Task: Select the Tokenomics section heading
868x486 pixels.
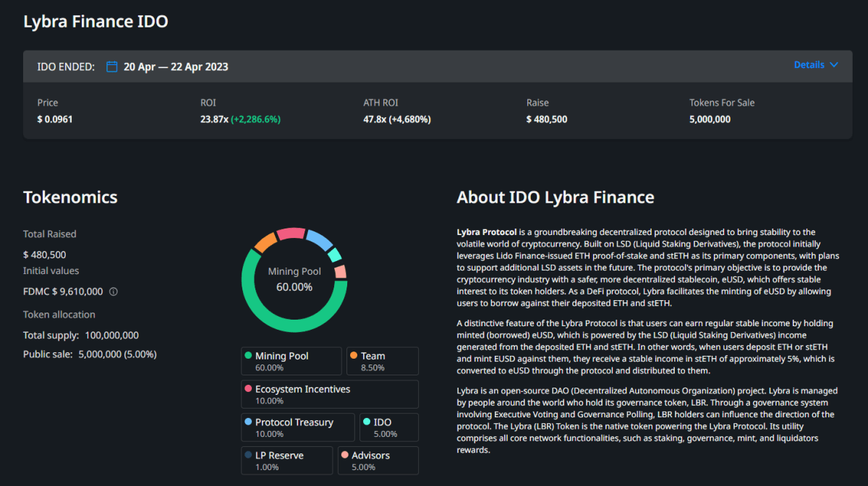Action: [69, 197]
